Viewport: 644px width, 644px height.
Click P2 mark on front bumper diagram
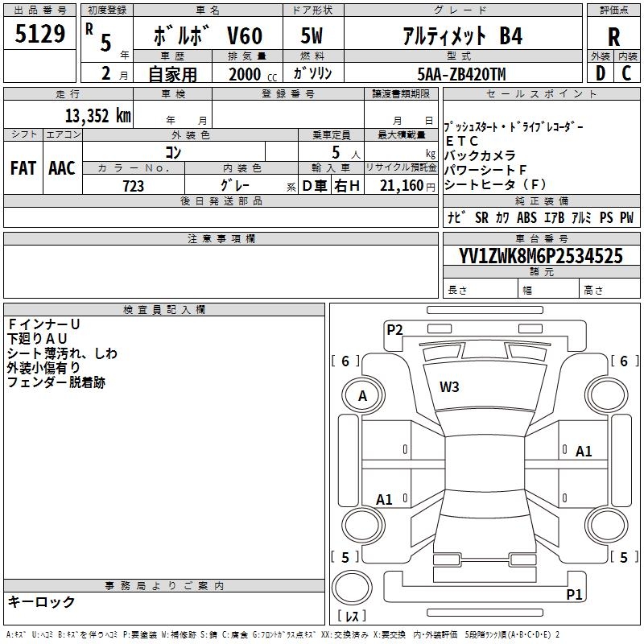394,330
